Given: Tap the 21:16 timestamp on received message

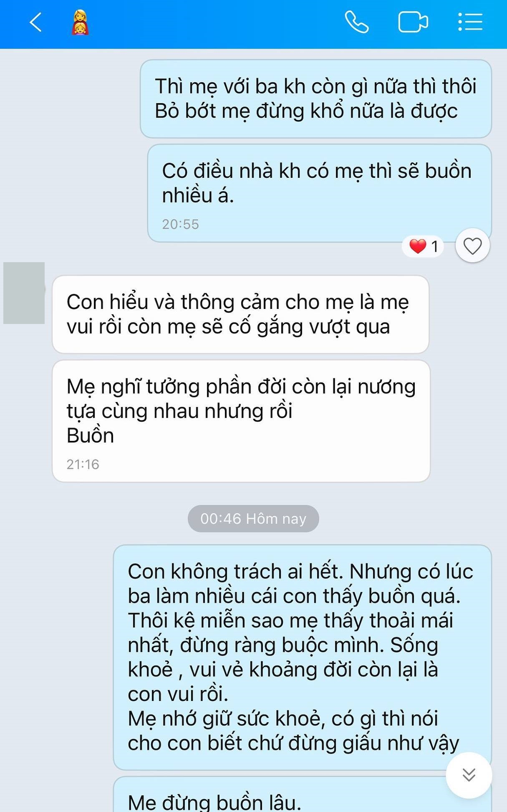Looking at the screenshot, I should pyautogui.click(x=83, y=465).
